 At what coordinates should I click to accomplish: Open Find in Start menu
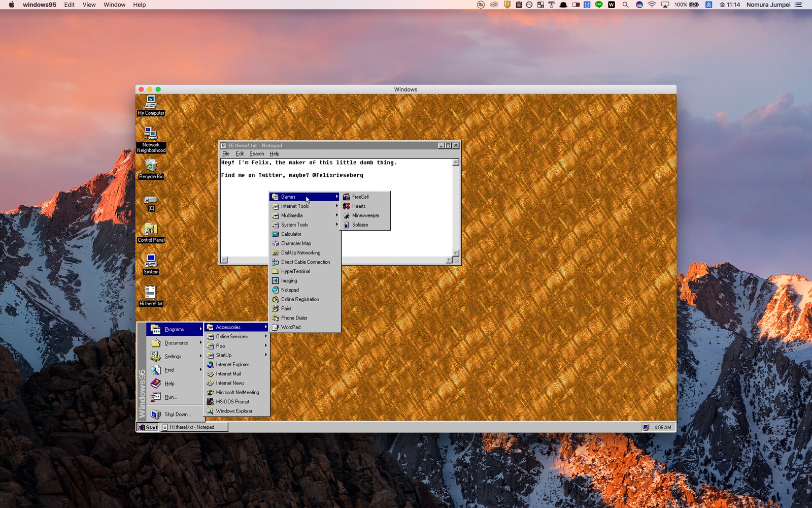click(x=175, y=370)
